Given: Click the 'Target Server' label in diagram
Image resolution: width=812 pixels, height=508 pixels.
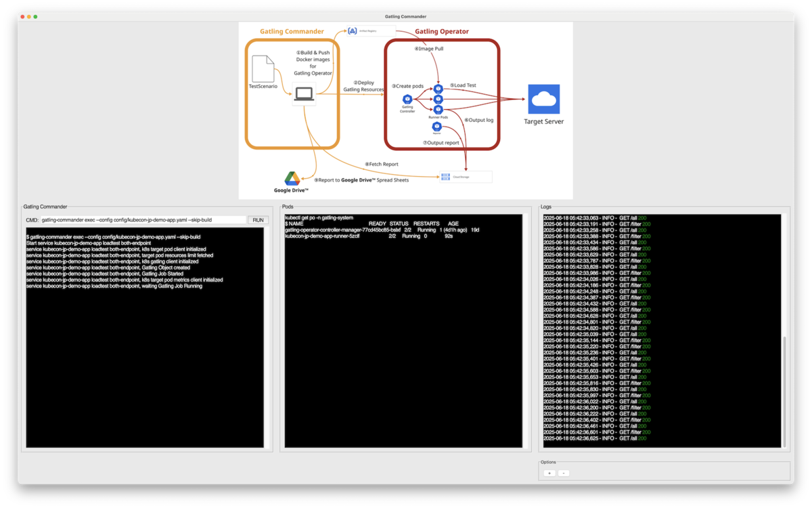Looking at the screenshot, I should pyautogui.click(x=543, y=122).
